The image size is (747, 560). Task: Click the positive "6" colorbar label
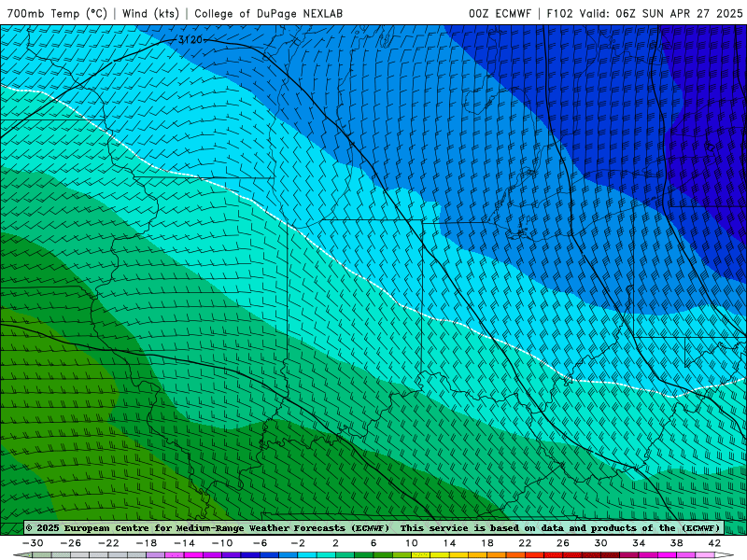click(x=373, y=543)
